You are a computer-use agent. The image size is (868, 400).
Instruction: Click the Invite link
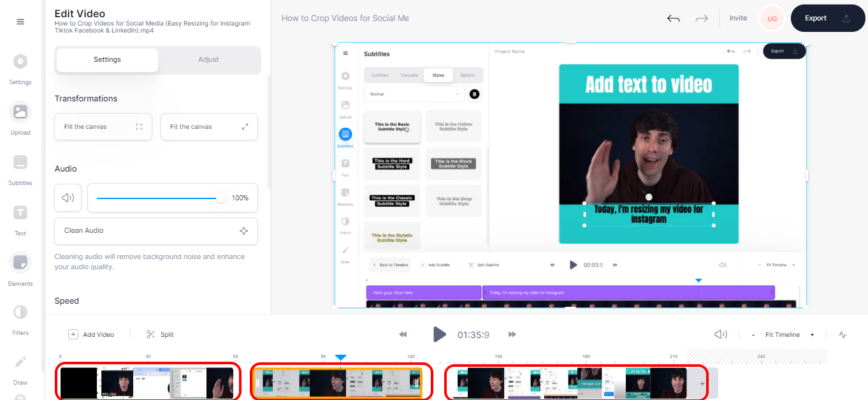tap(738, 19)
